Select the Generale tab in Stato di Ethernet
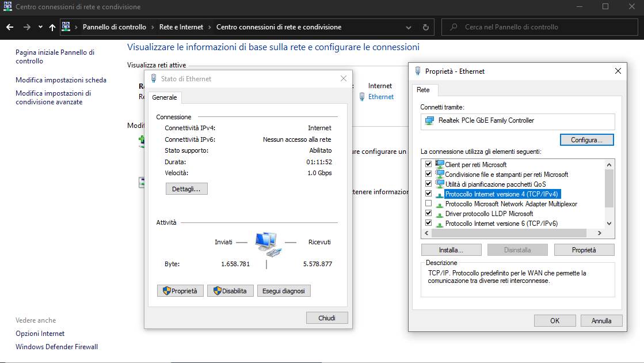The image size is (644, 363). click(x=164, y=97)
